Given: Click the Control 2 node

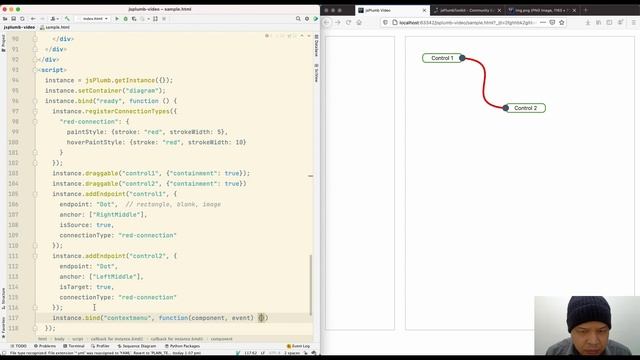Looking at the screenshot, I should click(x=526, y=108).
